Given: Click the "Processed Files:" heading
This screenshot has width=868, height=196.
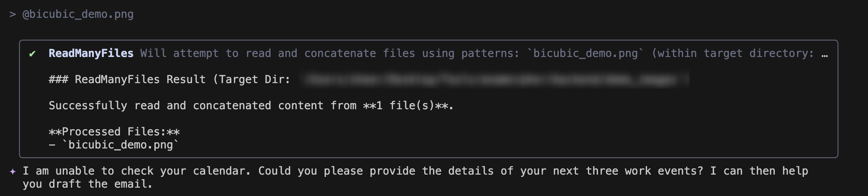Looking at the screenshot, I should point(114,131).
